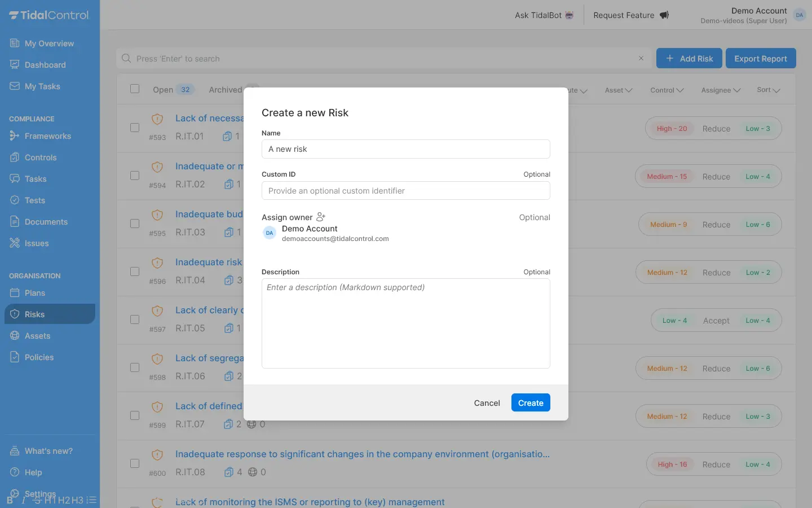Click the globe icon on R.IT.08
Viewport: 812px width, 508px height.
[x=253, y=472]
